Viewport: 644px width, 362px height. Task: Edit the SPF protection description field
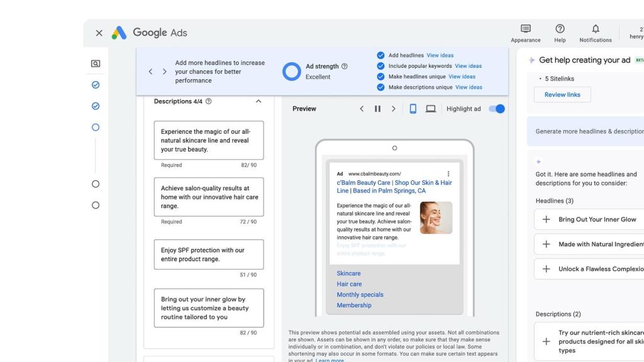209,255
